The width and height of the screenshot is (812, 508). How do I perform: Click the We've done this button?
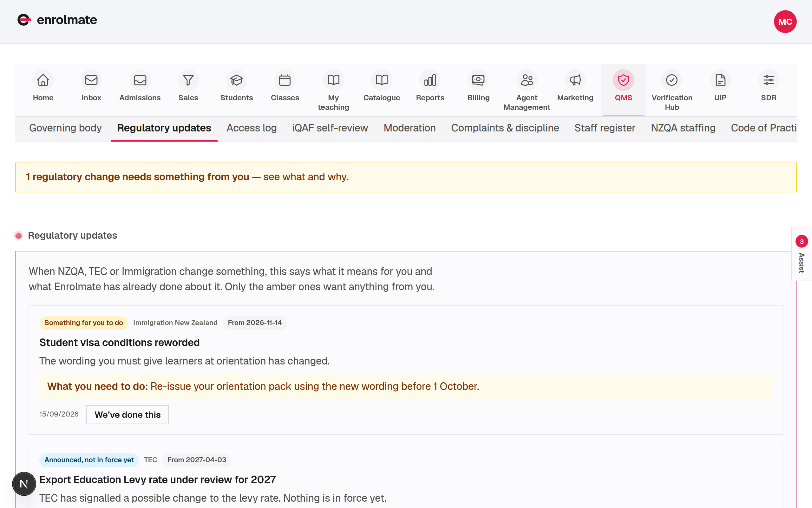click(128, 415)
